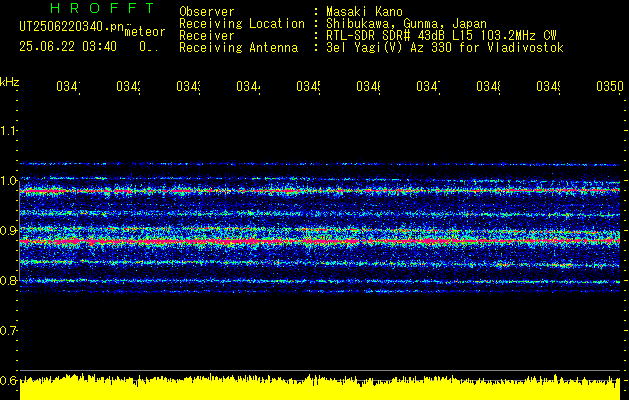Click the 0345 time marker

click(x=308, y=86)
